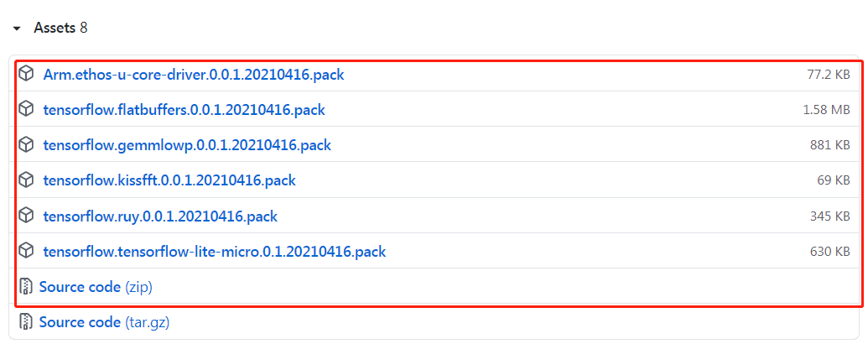Download tensorflow.gemmlowp.0.0.1.20210416.pack
The width and height of the screenshot is (868, 344).
pos(187,145)
